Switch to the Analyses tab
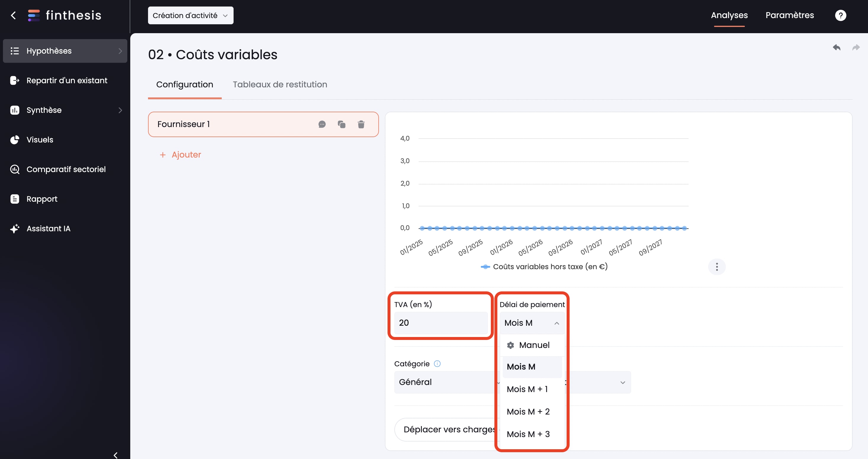 (729, 15)
